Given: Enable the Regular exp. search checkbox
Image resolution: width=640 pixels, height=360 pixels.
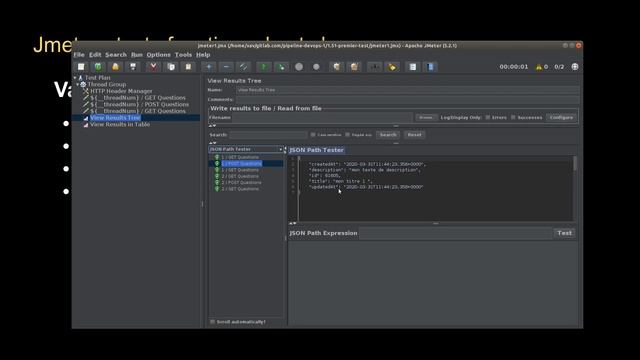Looking at the screenshot, I should 347,134.
